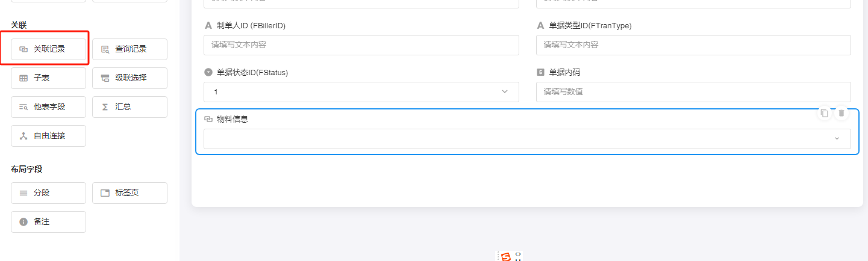Click the copy icon on 物料信息 field
Screen dimensions: 868x261
coord(825,113)
